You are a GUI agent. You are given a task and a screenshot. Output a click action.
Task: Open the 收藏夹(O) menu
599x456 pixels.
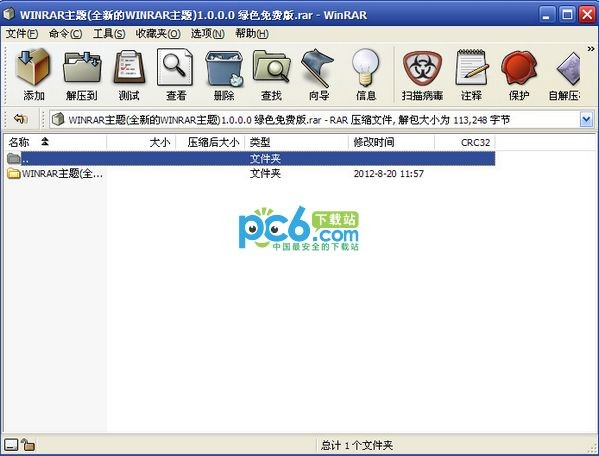tap(158, 34)
